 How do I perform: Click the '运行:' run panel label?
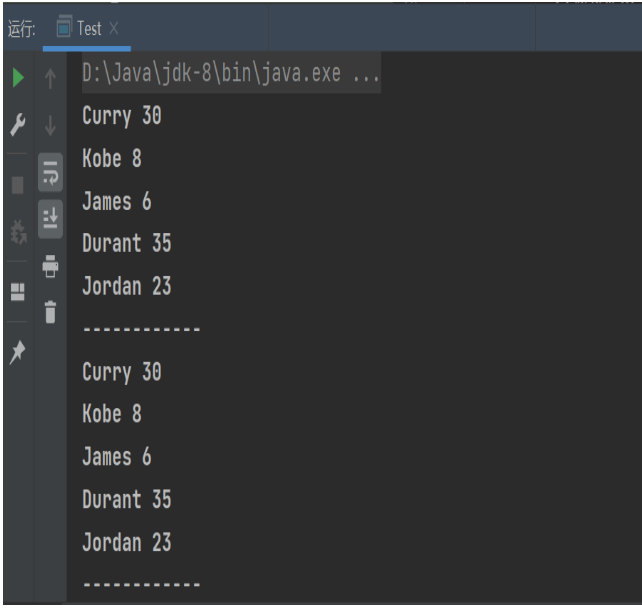pos(21,29)
